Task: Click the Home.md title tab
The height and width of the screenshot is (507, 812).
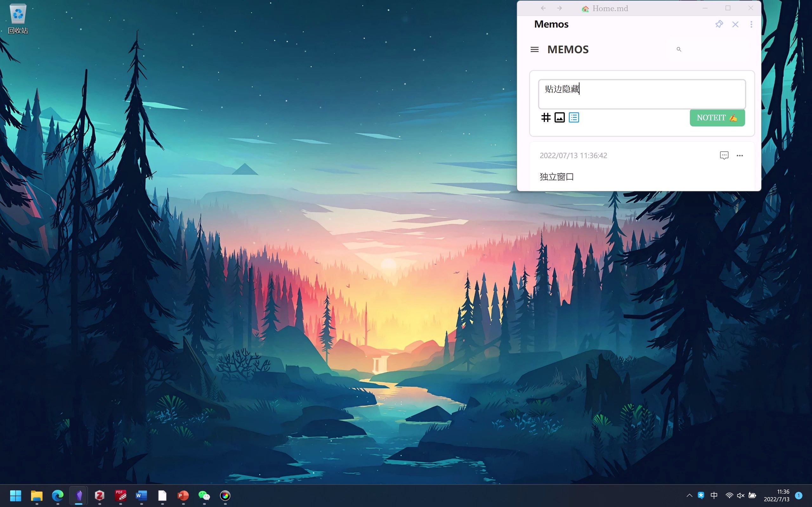Action: point(609,8)
